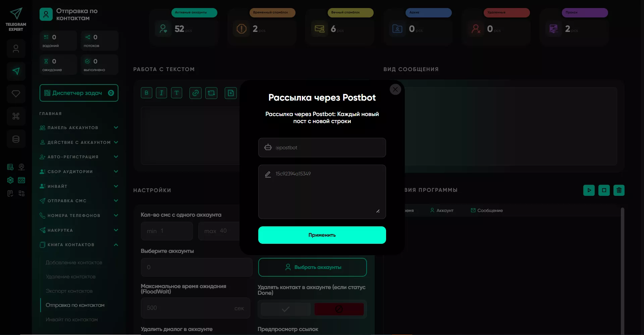The width and height of the screenshot is (644, 335).
Task: Open the heart favorites icon in left rail
Action: tap(16, 94)
